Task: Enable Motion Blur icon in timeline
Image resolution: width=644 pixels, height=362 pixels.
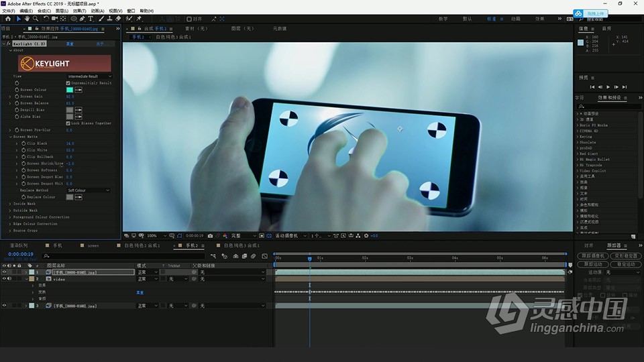Action: (x=254, y=256)
